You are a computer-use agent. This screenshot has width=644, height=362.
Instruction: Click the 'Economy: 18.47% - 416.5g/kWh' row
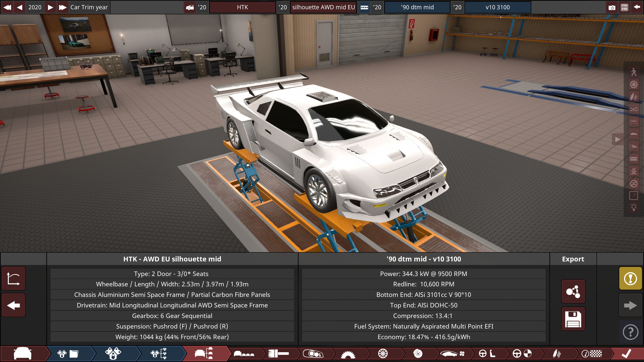424,337
